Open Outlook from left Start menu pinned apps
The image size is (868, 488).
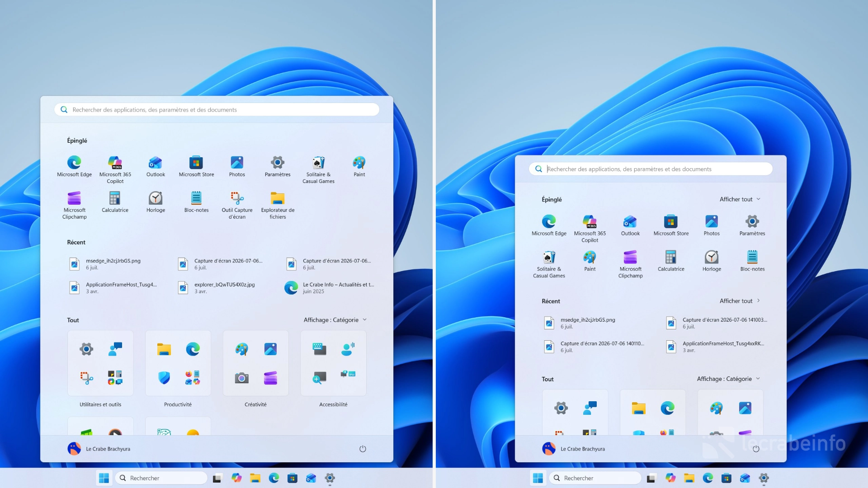pos(156,166)
